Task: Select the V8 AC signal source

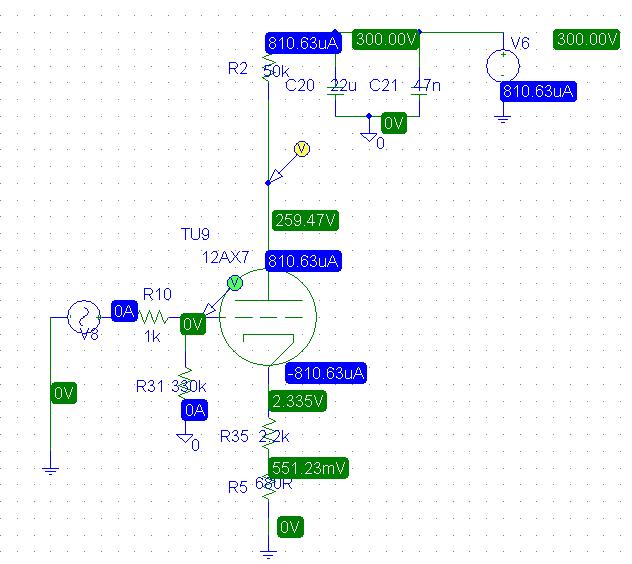Action: tap(80, 320)
